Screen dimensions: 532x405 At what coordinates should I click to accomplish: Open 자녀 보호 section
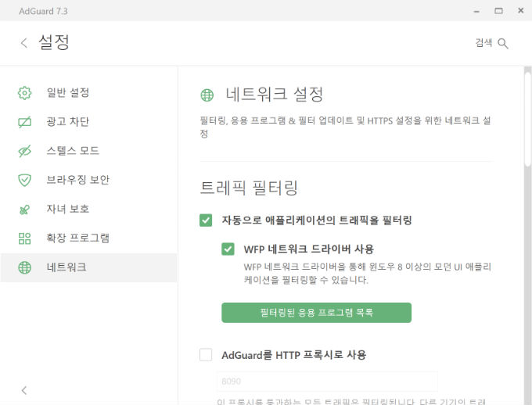[x=67, y=209]
